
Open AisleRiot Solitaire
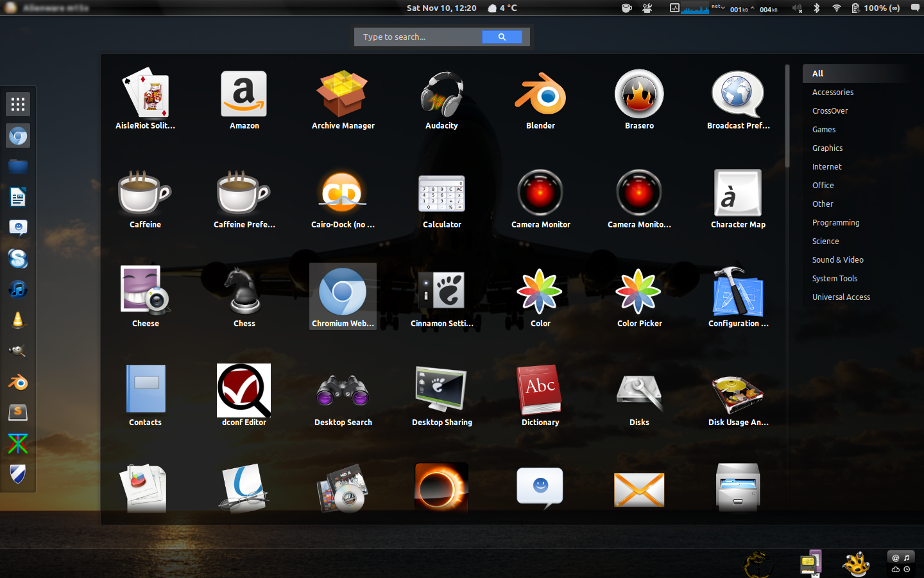click(146, 100)
